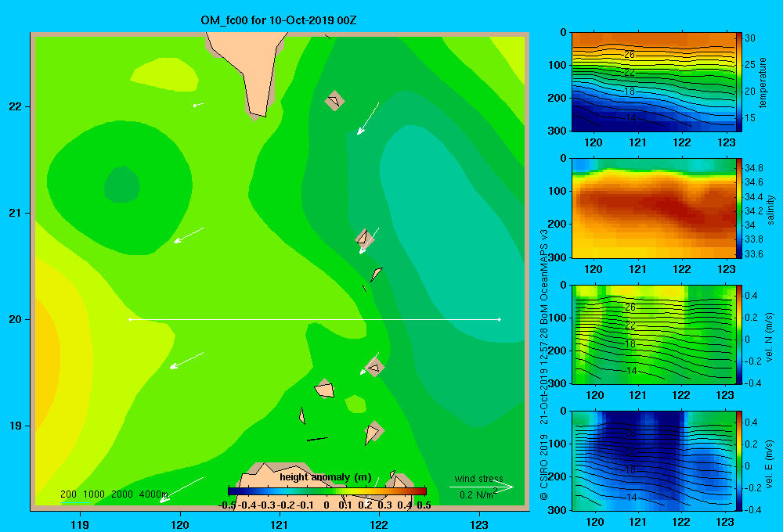Click the '26' contour label in temperature panel

(x=630, y=55)
